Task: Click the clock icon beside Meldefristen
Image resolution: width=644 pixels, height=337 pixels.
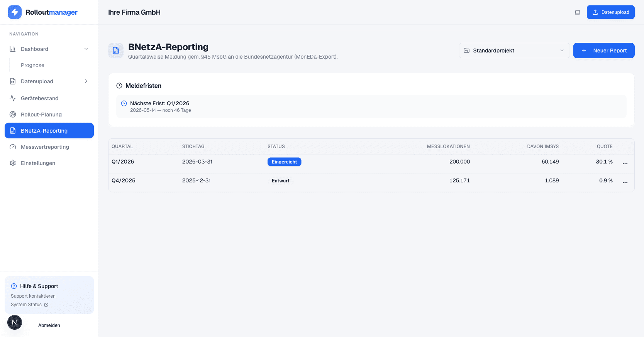Action: (x=119, y=86)
